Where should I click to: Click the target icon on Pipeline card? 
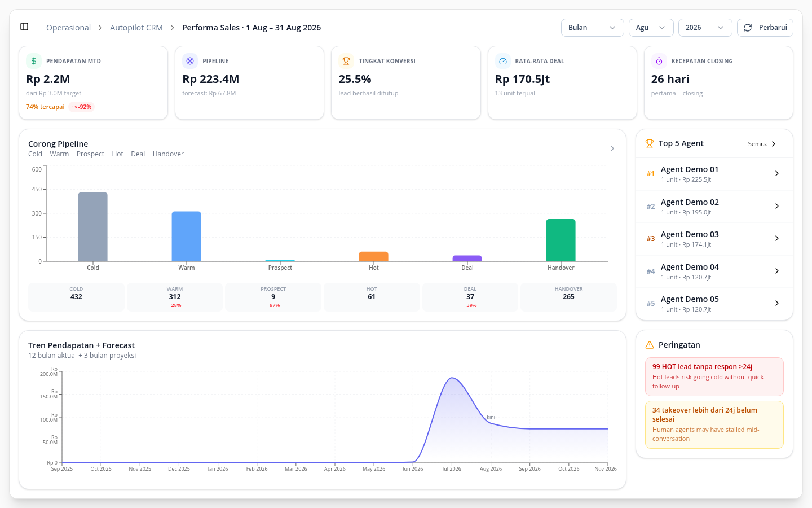tap(190, 61)
